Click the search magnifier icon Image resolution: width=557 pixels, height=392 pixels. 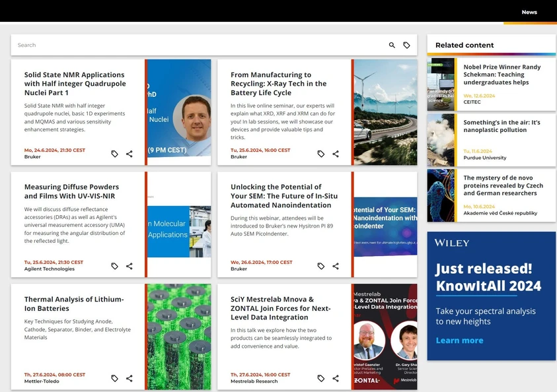(x=392, y=45)
